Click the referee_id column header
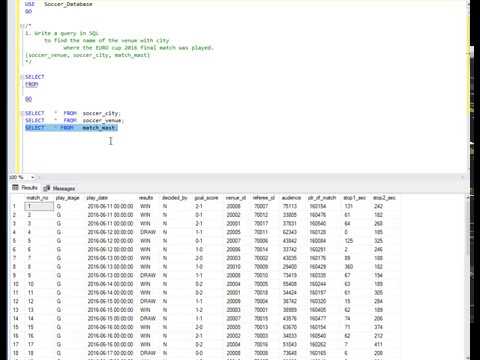480x360 pixels. point(264,198)
